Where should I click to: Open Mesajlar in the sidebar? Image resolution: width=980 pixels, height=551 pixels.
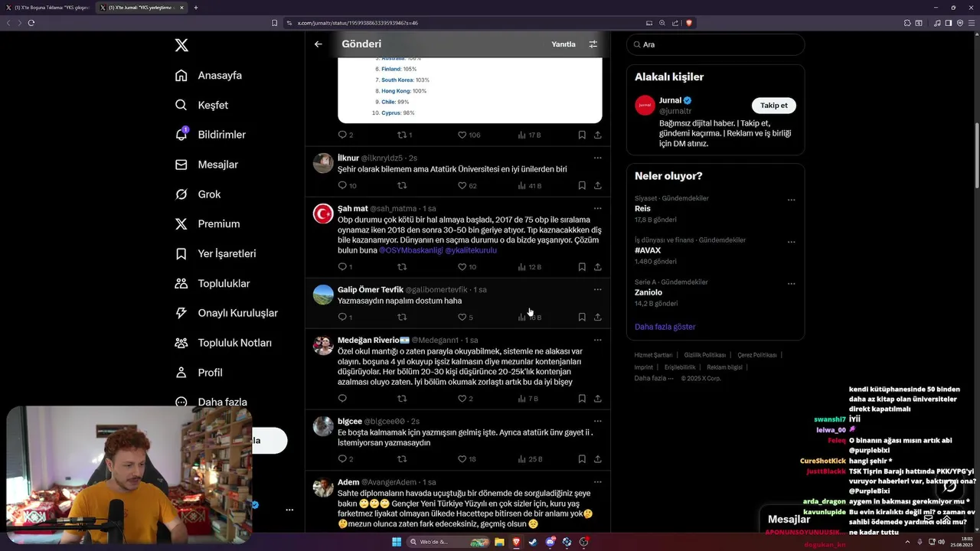tap(206, 165)
